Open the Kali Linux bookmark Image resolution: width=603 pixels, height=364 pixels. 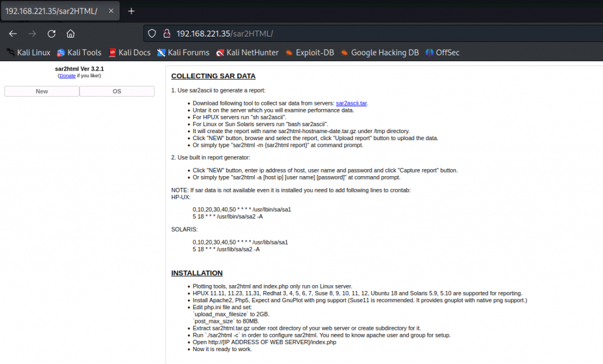[29, 52]
